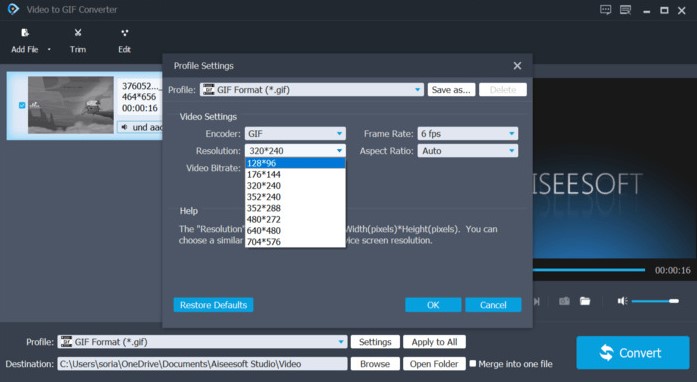
Task: Click Open Folder button
Action: tap(434, 364)
